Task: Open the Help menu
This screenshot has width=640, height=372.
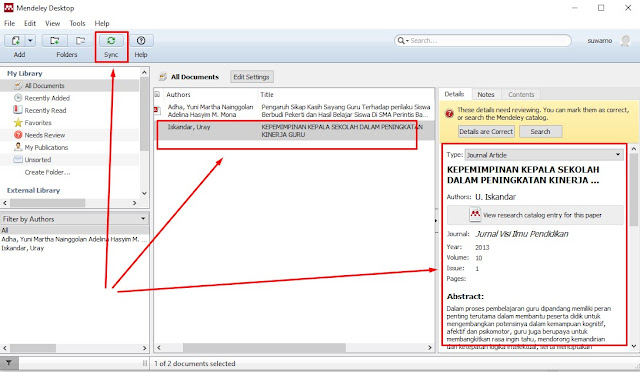Action: pyautogui.click(x=102, y=23)
